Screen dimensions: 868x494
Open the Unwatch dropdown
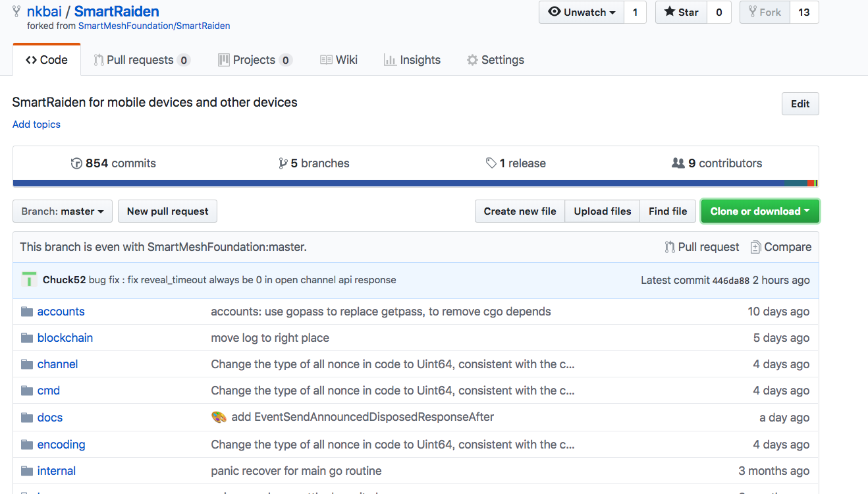582,12
